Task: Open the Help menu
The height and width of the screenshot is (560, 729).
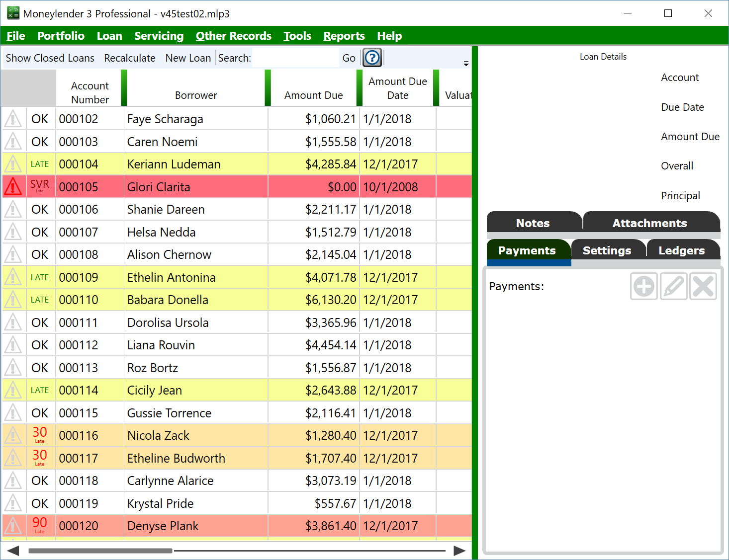Action: point(389,36)
